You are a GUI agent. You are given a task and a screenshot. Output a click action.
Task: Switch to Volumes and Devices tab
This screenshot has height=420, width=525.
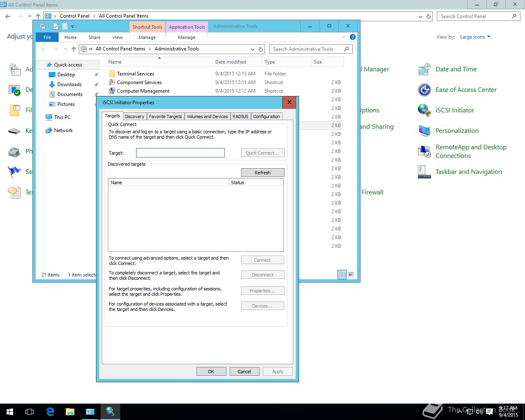(x=207, y=116)
